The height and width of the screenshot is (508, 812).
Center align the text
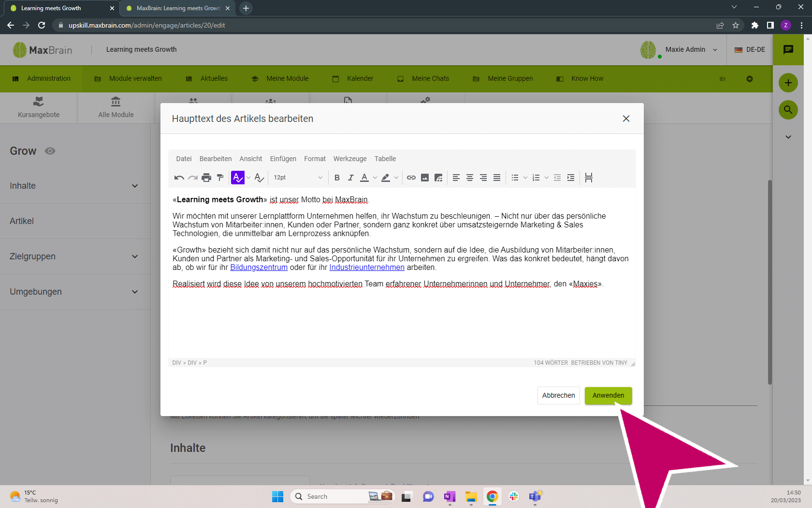point(469,178)
